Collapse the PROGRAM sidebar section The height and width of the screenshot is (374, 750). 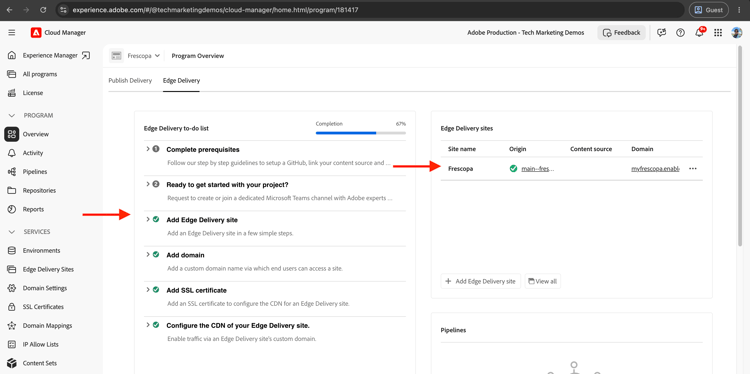[12, 116]
